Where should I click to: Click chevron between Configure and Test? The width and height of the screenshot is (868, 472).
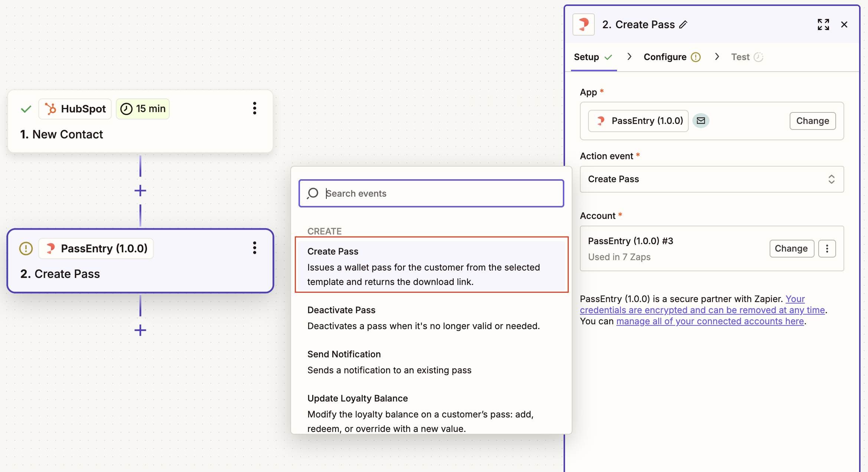[x=717, y=56]
